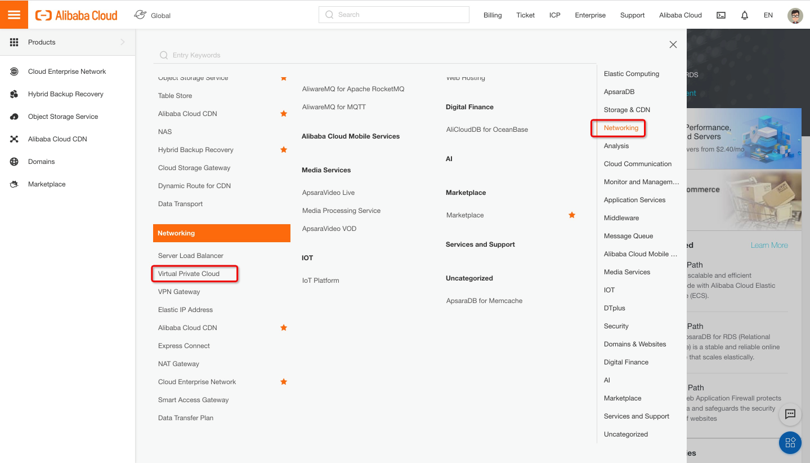Viewport: 810px width, 463px height.
Task: Open Cloud Enterprise Network sidebar icon
Action: (x=14, y=71)
